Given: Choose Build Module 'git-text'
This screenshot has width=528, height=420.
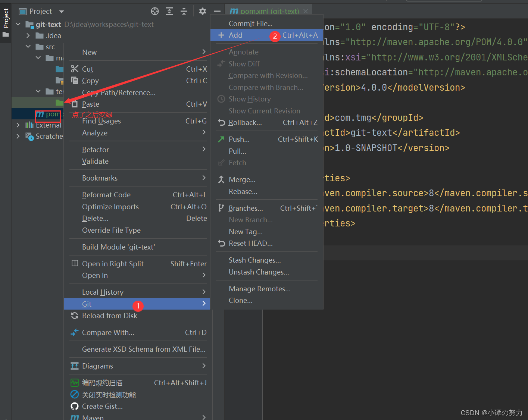Looking at the screenshot, I should [x=138, y=247].
